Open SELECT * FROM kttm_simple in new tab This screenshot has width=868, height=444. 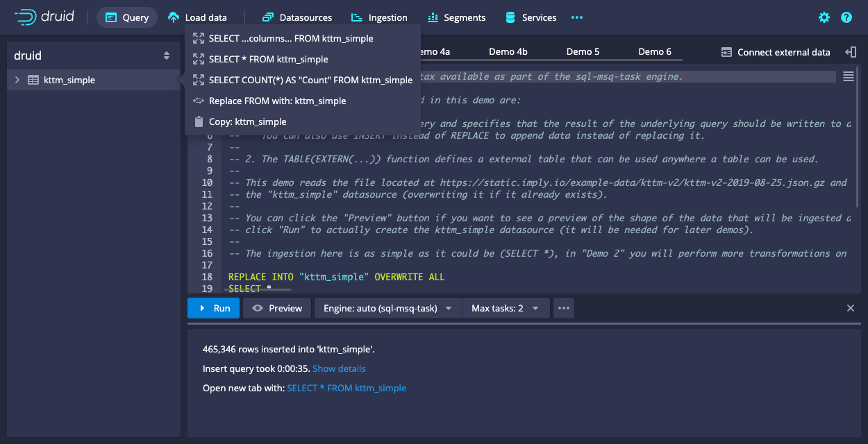(347, 388)
